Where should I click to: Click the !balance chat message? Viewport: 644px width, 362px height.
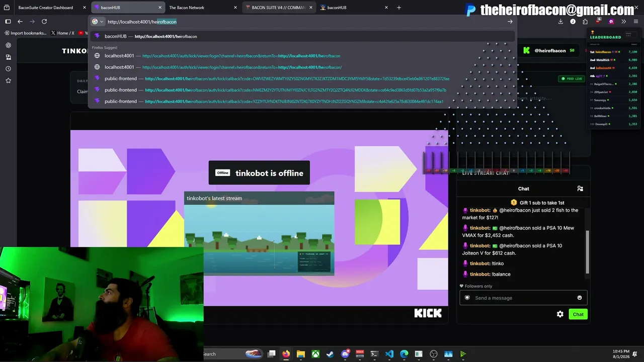point(487,274)
